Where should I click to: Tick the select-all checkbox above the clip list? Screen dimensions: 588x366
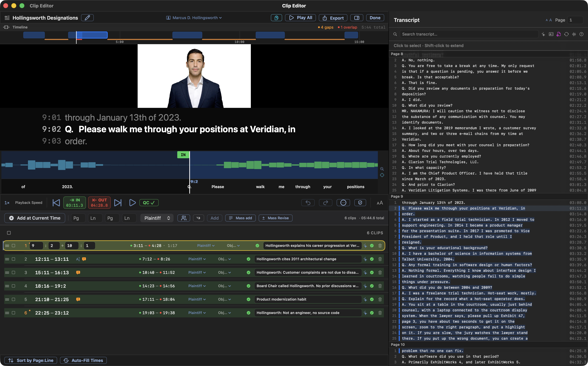click(9, 233)
